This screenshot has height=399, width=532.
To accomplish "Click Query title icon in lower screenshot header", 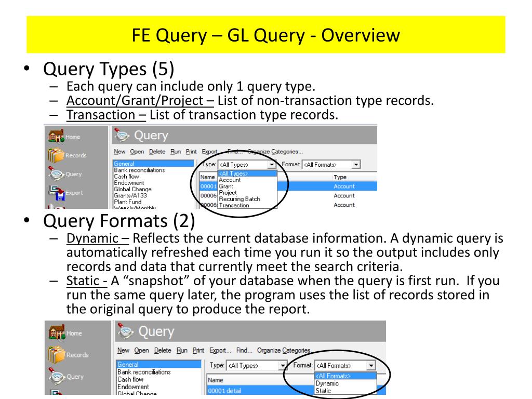I will tap(126, 331).
